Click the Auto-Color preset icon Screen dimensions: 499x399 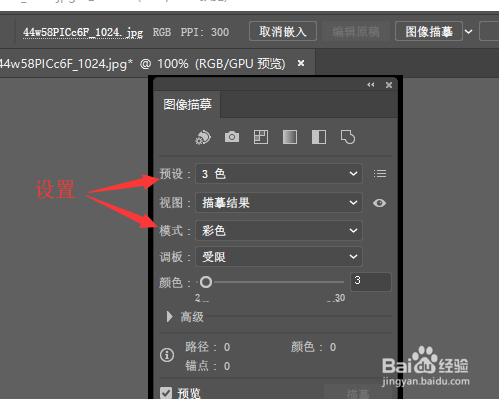click(203, 137)
